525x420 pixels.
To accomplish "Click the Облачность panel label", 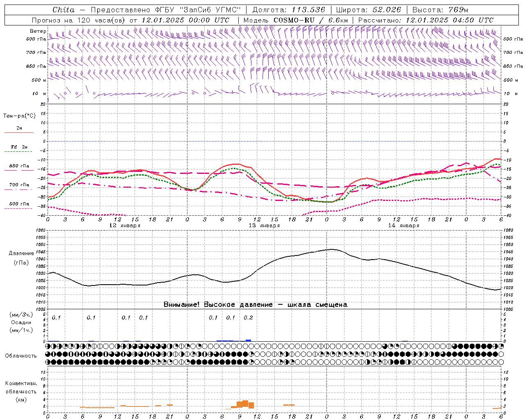I will (21, 356).
